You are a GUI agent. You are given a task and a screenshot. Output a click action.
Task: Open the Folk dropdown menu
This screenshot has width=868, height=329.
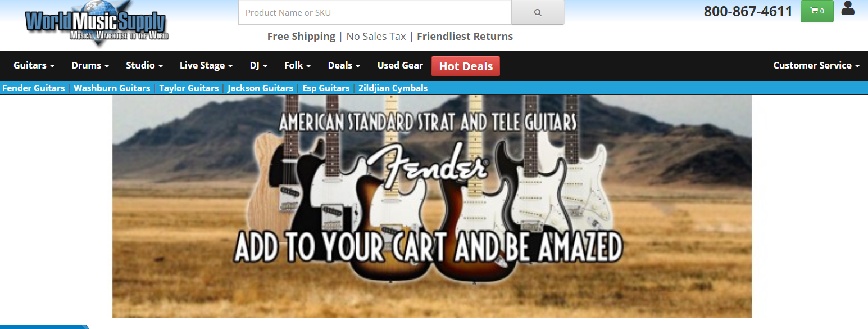tap(297, 65)
